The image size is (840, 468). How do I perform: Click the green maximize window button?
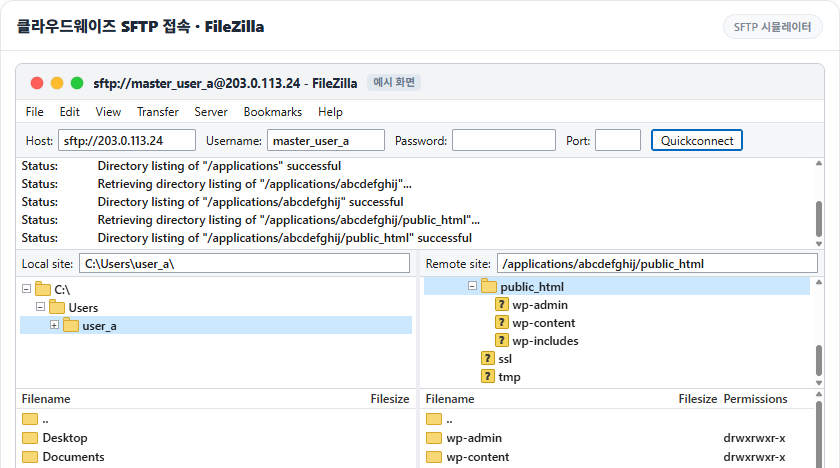(x=77, y=83)
